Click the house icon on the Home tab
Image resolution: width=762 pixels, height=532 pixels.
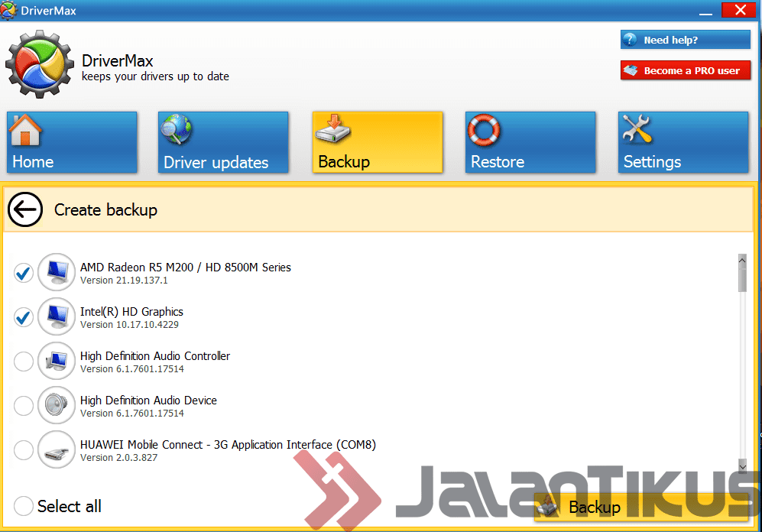point(25,130)
